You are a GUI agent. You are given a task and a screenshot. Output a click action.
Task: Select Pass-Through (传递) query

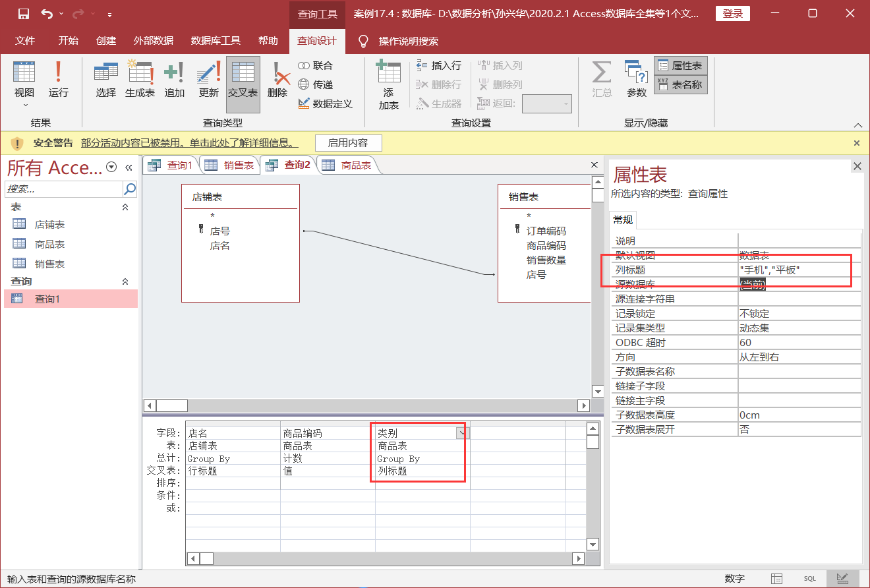[x=316, y=84]
